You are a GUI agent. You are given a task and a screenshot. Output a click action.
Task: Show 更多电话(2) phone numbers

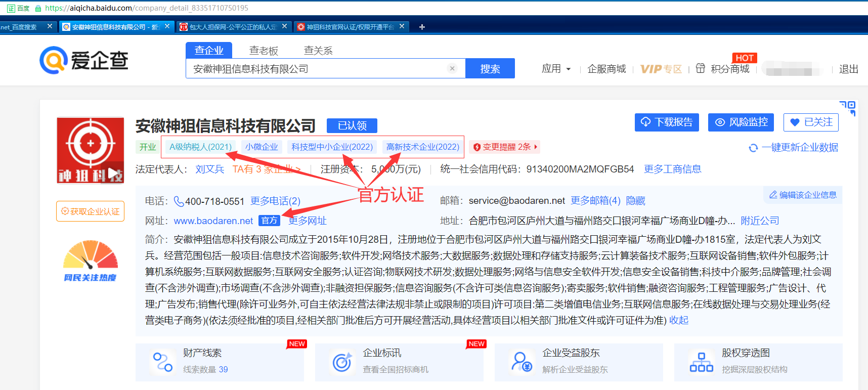(275, 201)
